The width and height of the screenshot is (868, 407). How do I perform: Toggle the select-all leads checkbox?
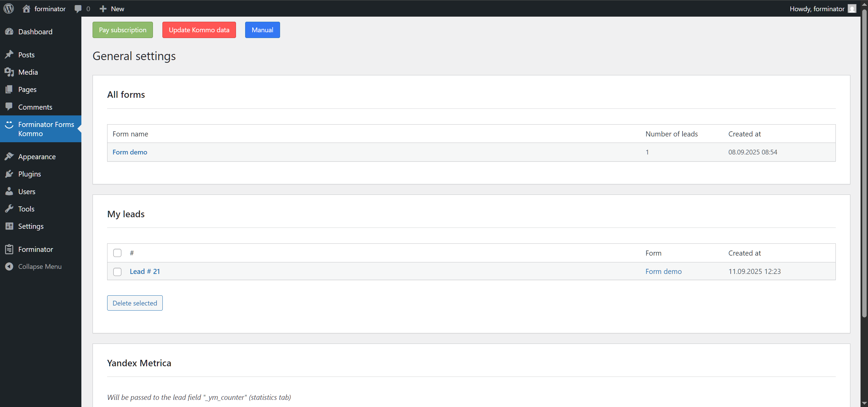point(117,253)
